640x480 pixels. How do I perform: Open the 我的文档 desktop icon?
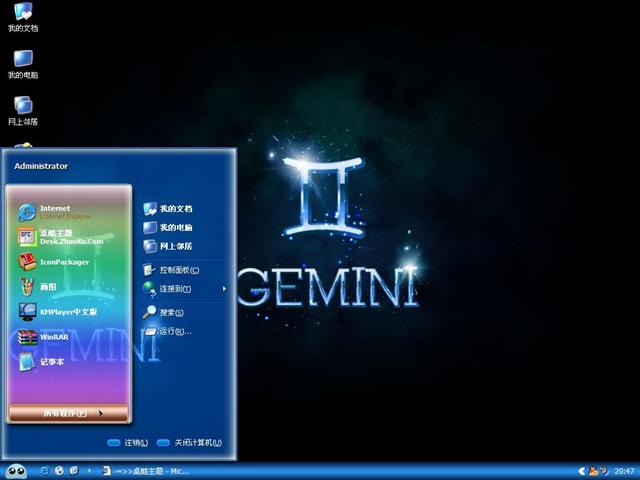coord(23,17)
